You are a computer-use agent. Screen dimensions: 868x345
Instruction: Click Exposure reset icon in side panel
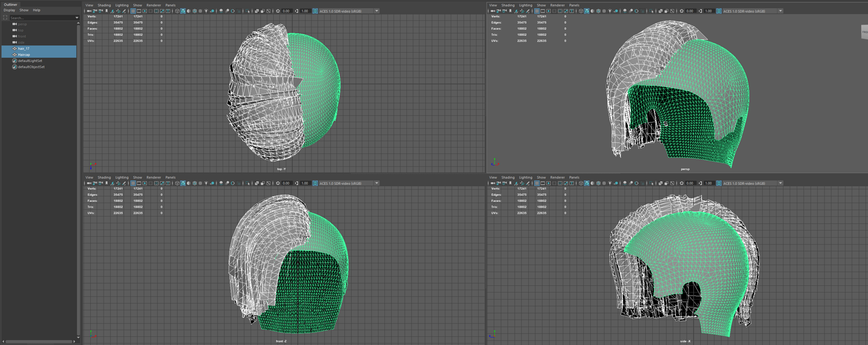682,183
